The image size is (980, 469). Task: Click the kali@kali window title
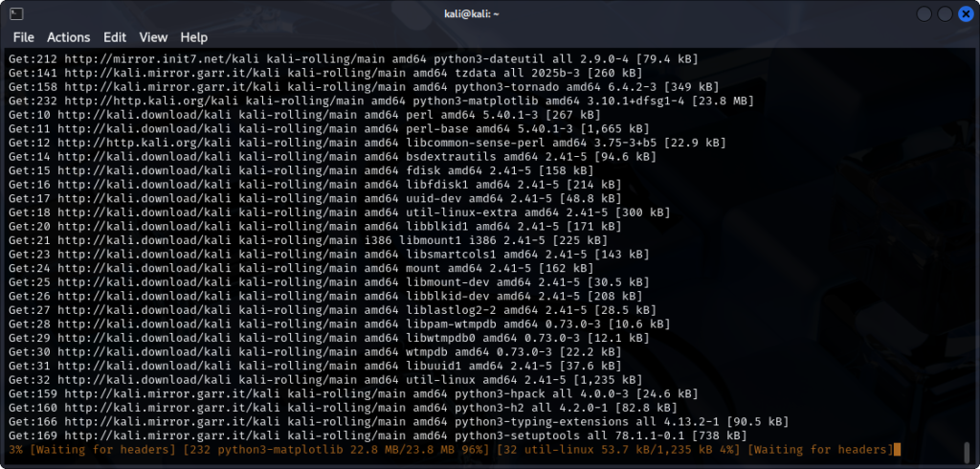489,13
